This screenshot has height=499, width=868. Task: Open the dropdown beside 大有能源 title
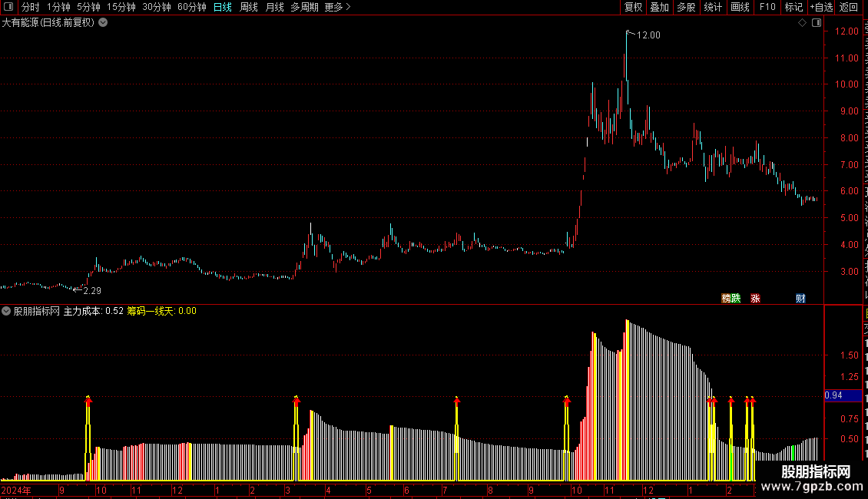point(103,23)
